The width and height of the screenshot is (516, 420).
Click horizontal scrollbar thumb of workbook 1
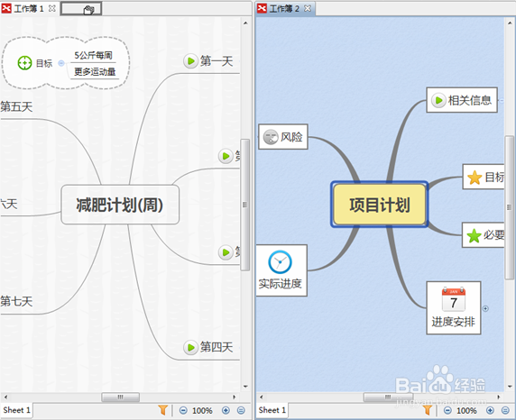[121, 397]
